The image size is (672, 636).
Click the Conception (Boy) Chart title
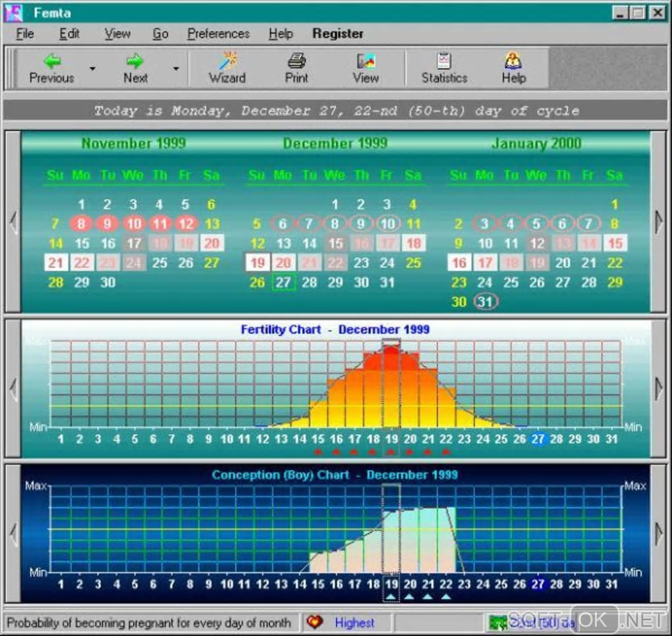[x=335, y=475]
